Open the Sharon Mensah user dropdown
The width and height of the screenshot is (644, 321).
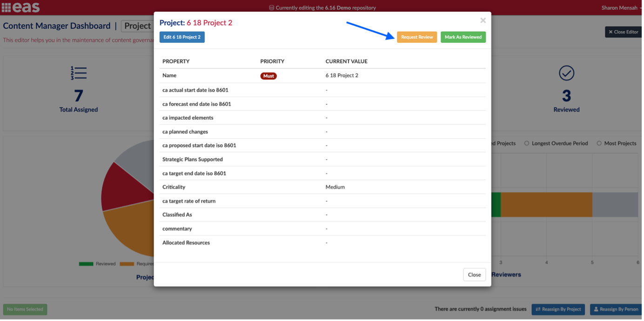click(x=621, y=7)
